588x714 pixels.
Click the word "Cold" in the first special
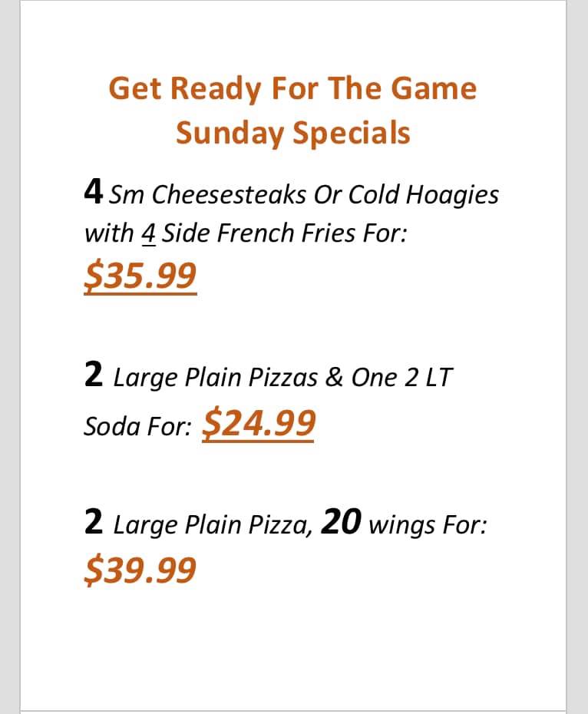[374, 195]
